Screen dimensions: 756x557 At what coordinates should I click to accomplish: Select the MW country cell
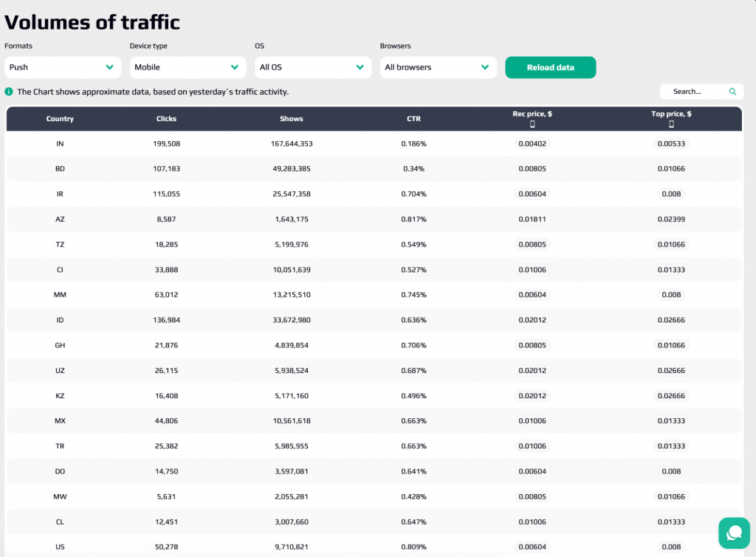60,496
